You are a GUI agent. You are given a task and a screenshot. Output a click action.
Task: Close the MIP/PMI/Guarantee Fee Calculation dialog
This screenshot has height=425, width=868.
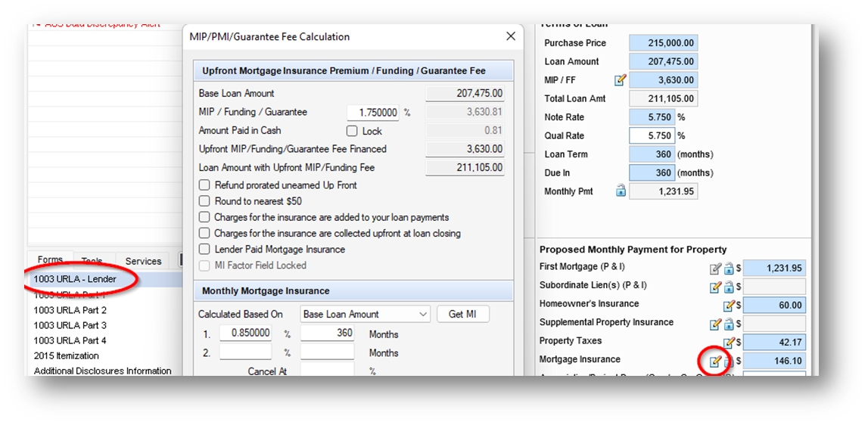coord(511,36)
